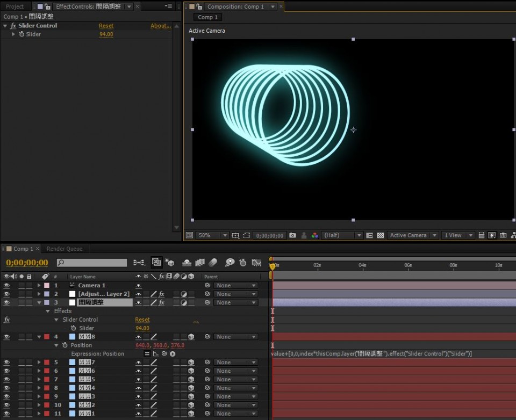Switch to the Project panel tab
The height and width of the screenshot is (420, 516).
pos(15,6)
